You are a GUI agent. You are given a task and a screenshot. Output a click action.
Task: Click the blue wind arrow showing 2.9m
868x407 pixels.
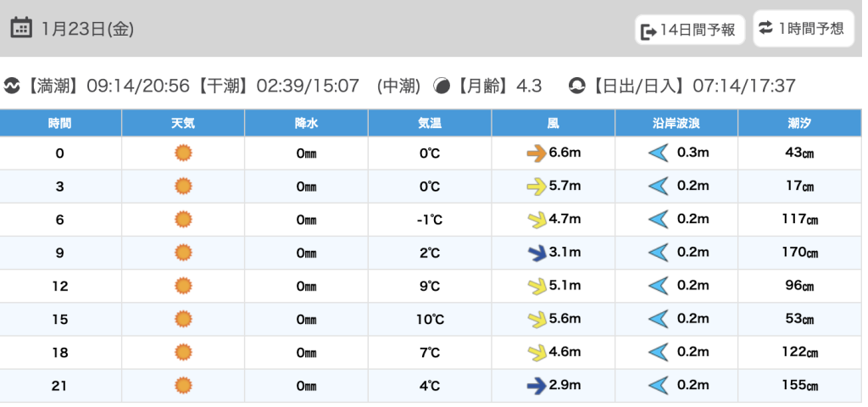536,386
